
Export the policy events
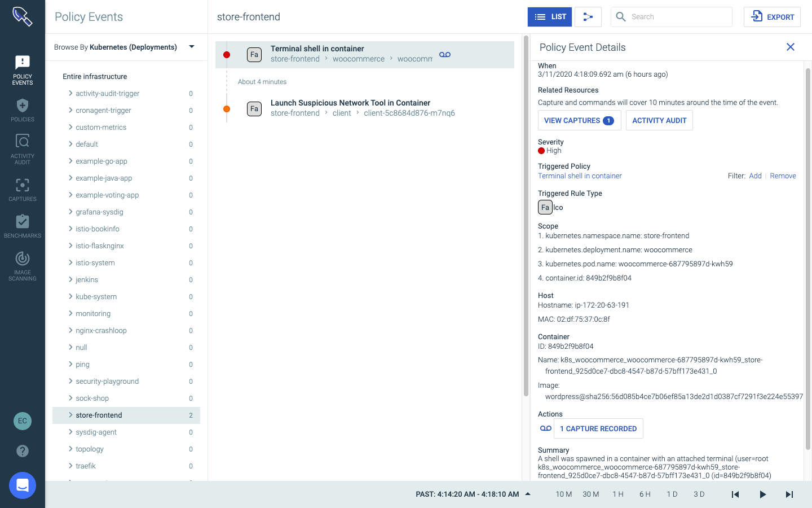point(772,17)
